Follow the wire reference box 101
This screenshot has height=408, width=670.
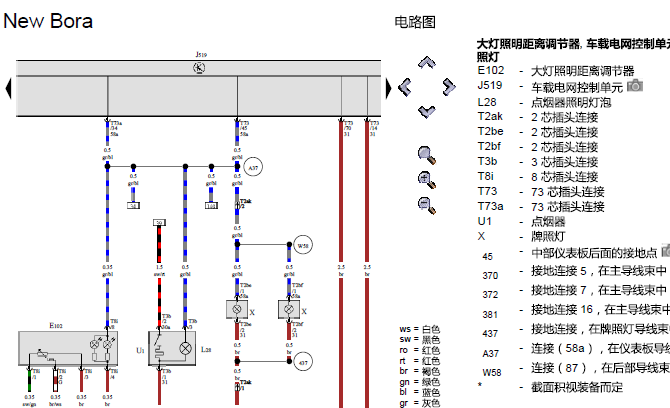coord(211,205)
